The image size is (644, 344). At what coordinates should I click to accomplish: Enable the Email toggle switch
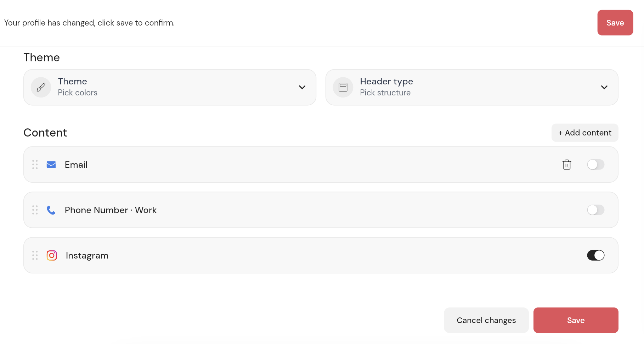[x=595, y=165]
